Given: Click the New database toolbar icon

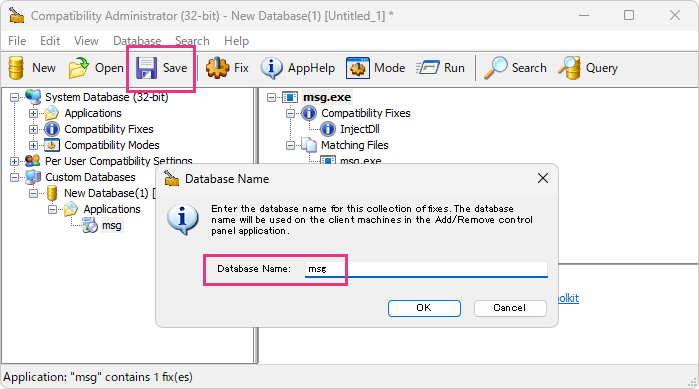Looking at the screenshot, I should 16,68.
